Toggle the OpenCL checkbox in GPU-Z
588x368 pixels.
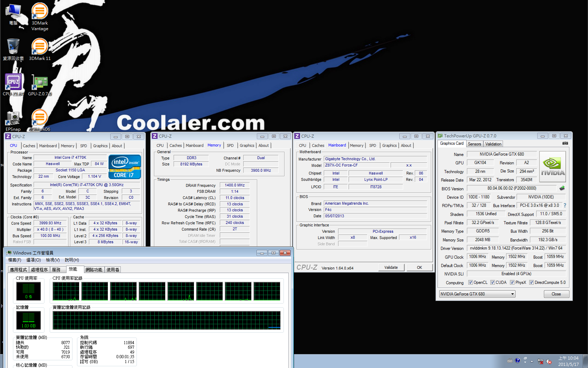click(470, 282)
